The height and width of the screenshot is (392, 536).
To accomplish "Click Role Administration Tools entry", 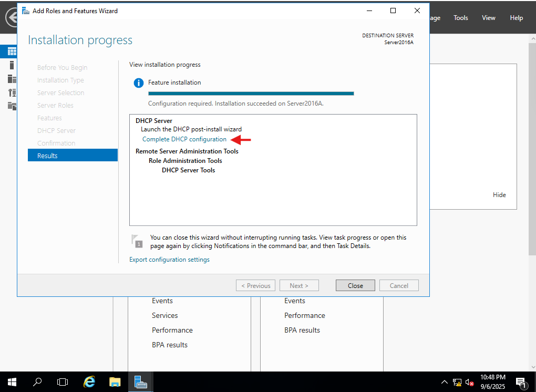I will [x=185, y=161].
